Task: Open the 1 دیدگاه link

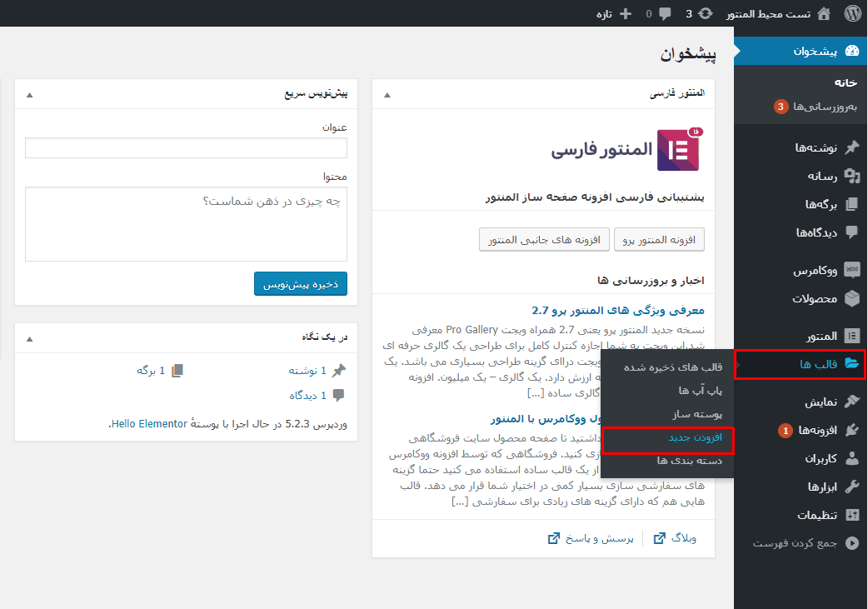Action: 307,395
